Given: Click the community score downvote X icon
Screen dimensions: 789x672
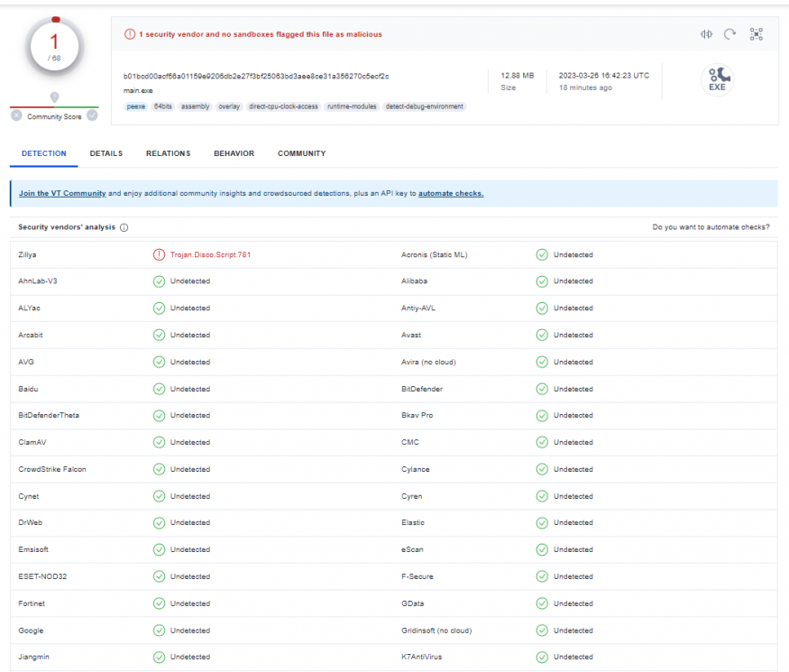Looking at the screenshot, I should point(16,115).
